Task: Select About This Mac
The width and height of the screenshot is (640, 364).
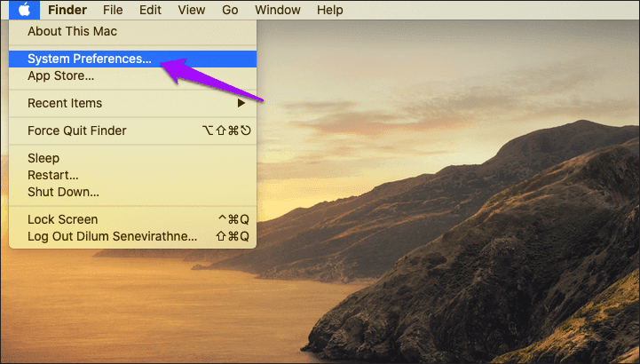Action: [132, 31]
